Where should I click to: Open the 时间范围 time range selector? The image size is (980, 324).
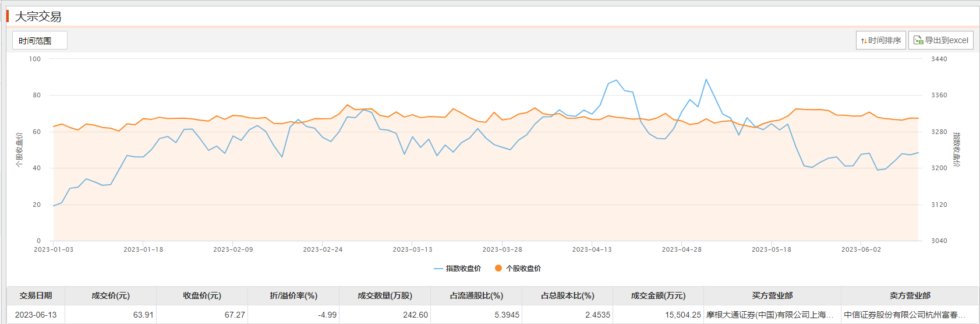40,40
